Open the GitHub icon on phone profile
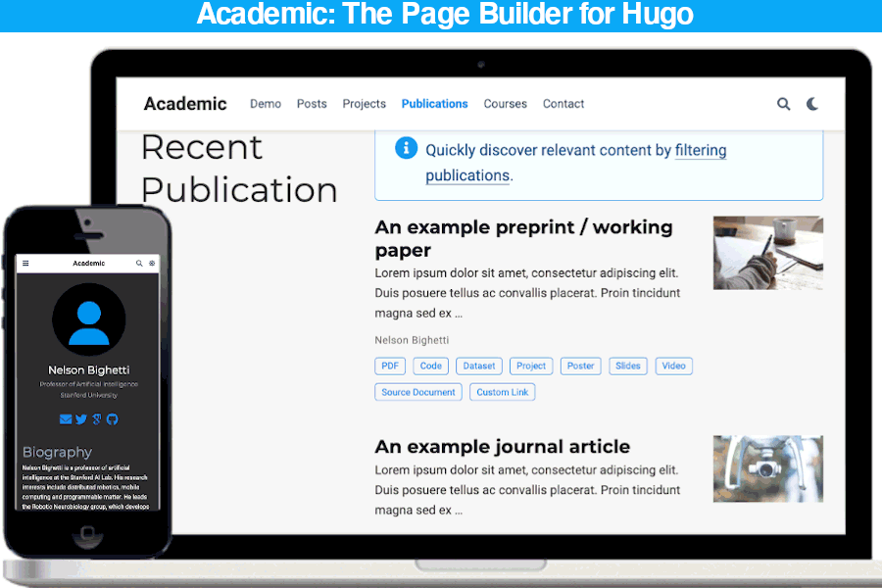The width and height of the screenshot is (882, 588). [112, 419]
